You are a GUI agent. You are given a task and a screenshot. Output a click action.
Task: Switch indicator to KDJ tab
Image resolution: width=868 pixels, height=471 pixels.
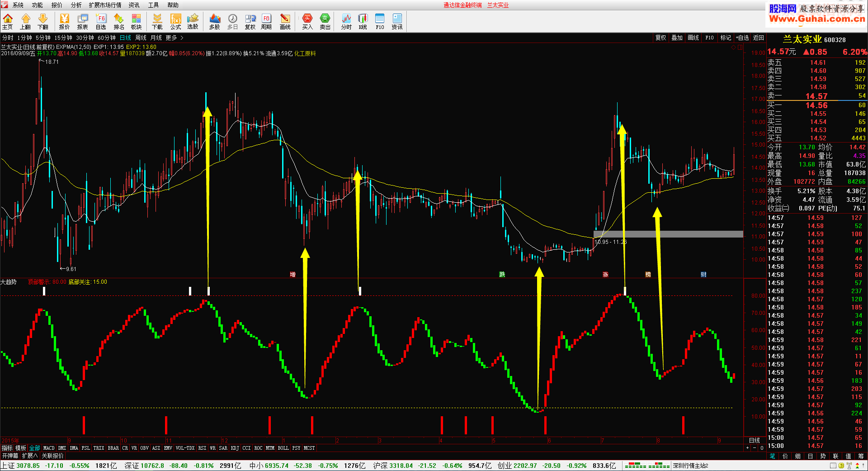[x=235, y=448]
